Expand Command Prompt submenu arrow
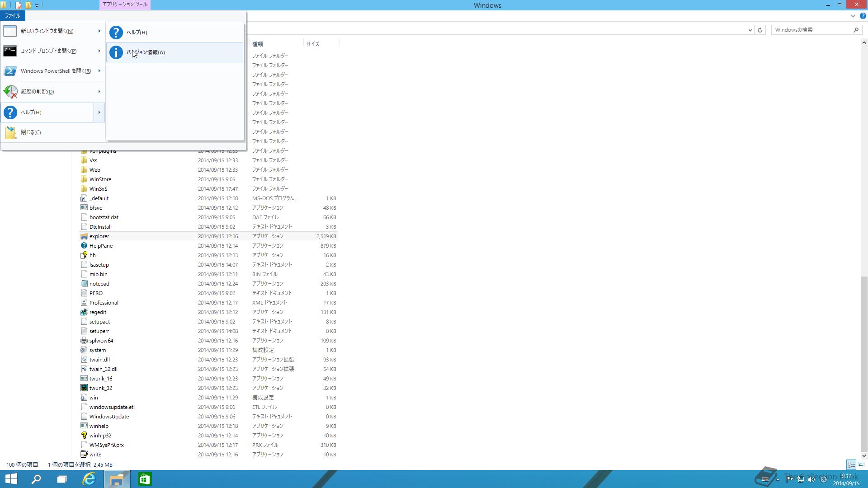 pos(99,51)
